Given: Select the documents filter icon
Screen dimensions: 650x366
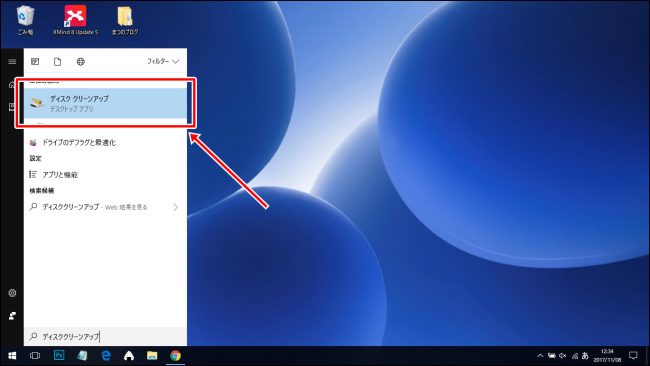Looking at the screenshot, I should click(x=58, y=61).
